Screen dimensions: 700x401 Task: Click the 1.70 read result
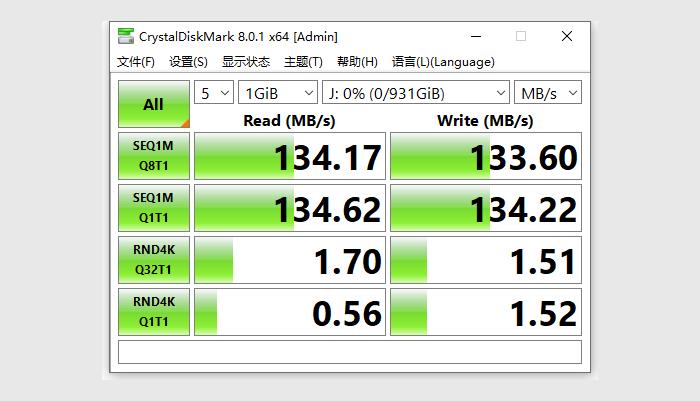(290, 260)
